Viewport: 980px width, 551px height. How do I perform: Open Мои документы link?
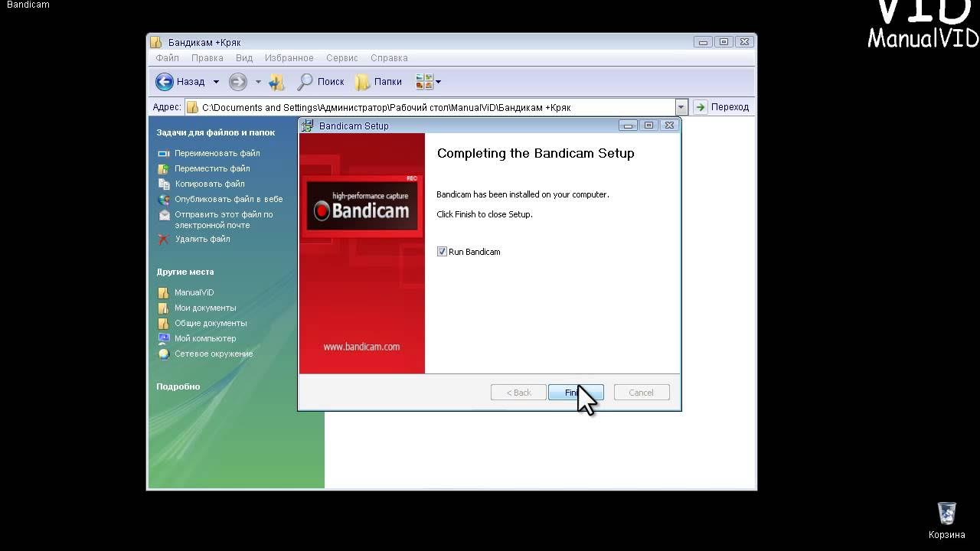click(205, 308)
